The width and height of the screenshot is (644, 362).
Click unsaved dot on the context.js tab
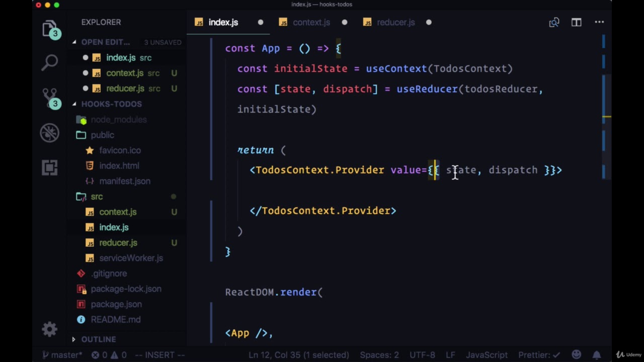click(345, 22)
